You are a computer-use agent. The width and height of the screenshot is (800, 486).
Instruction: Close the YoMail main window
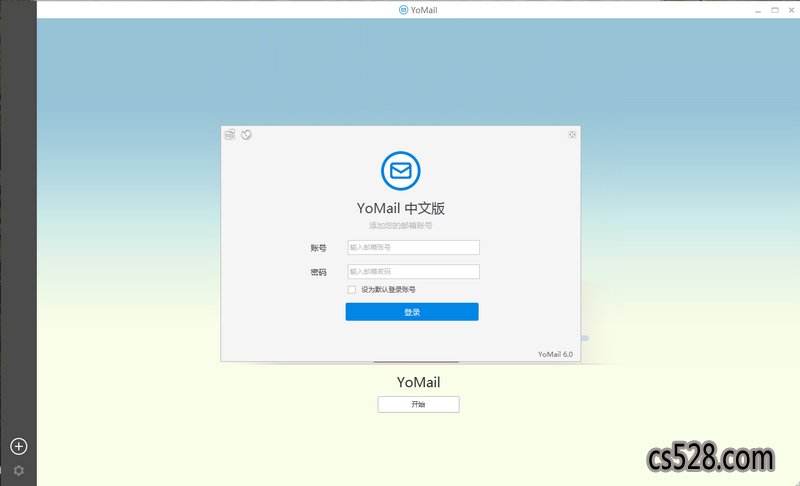tap(791, 10)
